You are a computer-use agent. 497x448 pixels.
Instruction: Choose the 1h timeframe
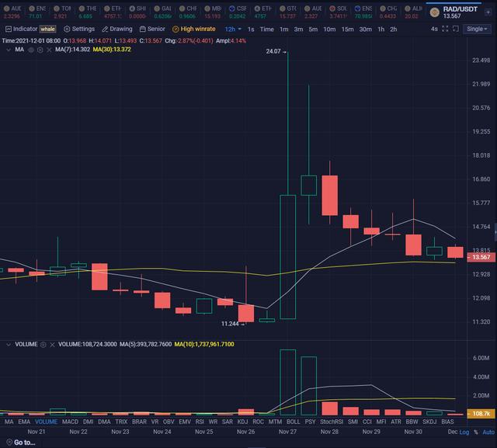click(382, 29)
